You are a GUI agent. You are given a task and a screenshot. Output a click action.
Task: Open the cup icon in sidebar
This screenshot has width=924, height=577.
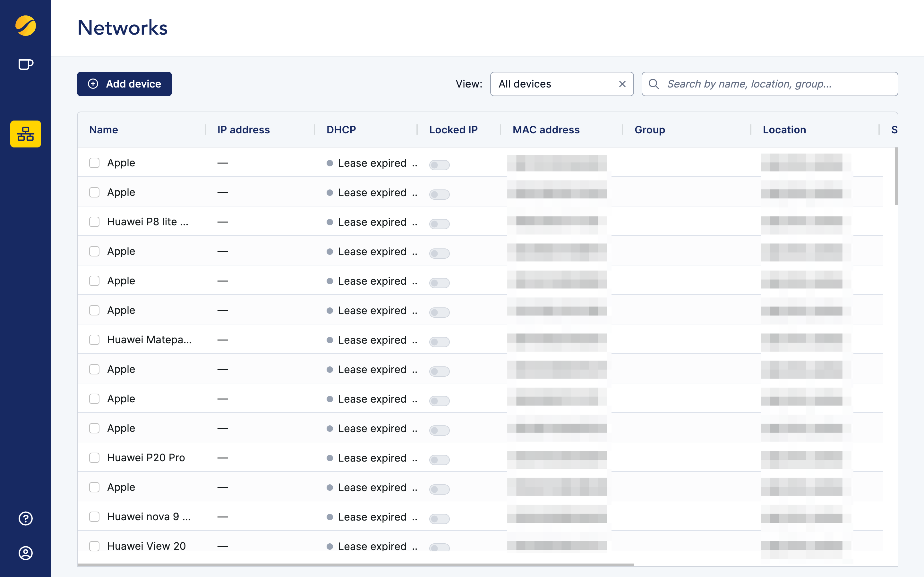[x=26, y=64]
